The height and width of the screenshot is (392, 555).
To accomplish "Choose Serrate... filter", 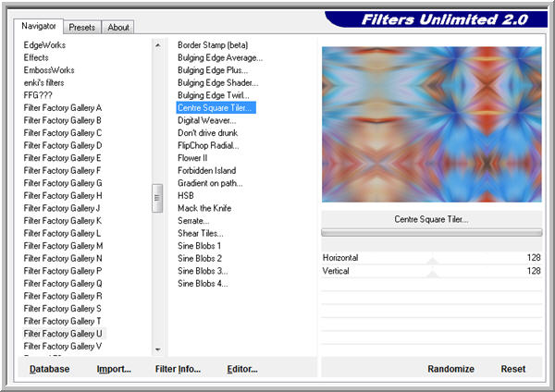I will [193, 221].
